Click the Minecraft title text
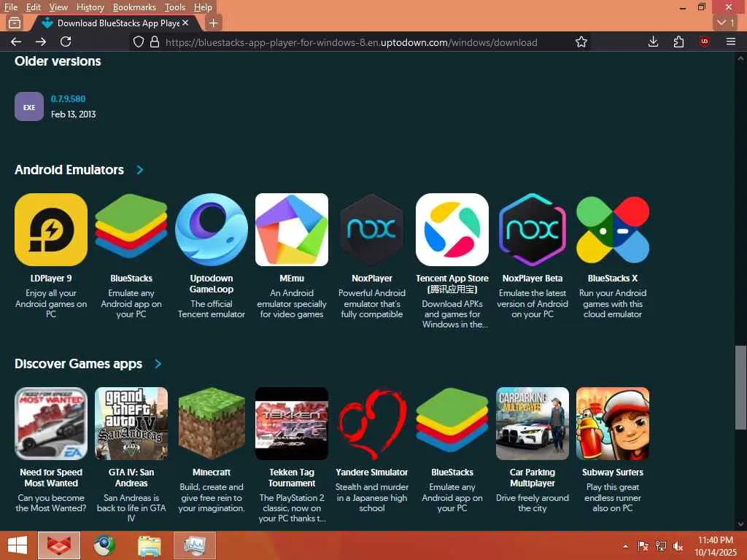747x560 pixels. coord(212,472)
